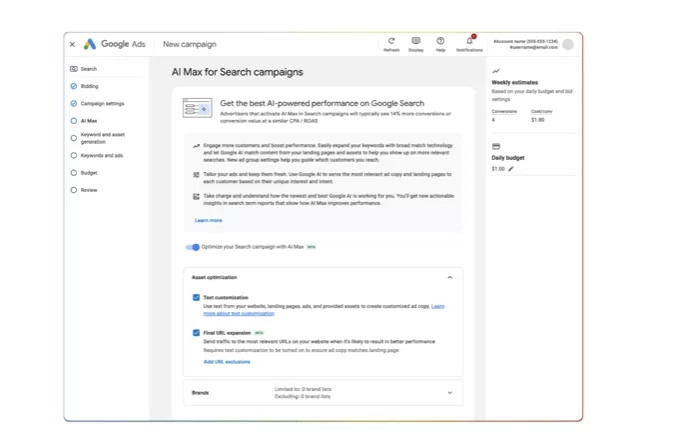Click the Weekly estimates trend icon
Screen dimensions: 689x446
coord(496,71)
